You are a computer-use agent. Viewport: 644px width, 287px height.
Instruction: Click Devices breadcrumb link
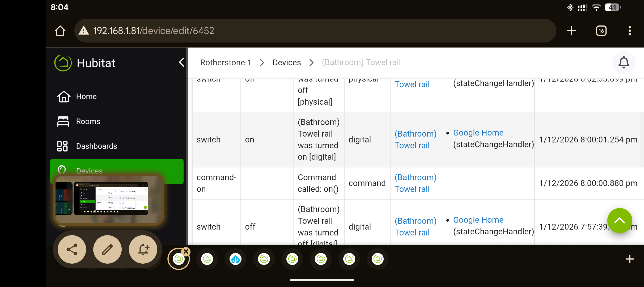pos(287,62)
